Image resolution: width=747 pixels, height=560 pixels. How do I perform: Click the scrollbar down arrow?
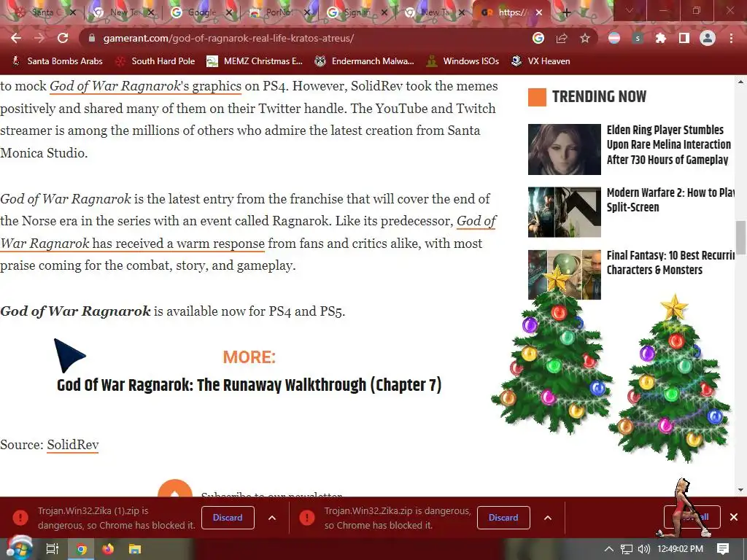click(741, 489)
